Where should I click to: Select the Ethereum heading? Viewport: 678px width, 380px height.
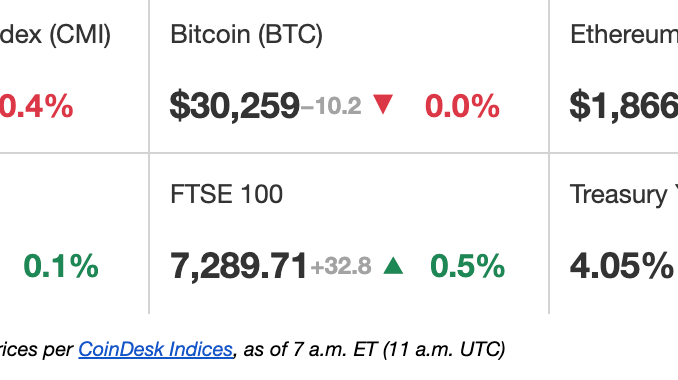click(x=624, y=35)
